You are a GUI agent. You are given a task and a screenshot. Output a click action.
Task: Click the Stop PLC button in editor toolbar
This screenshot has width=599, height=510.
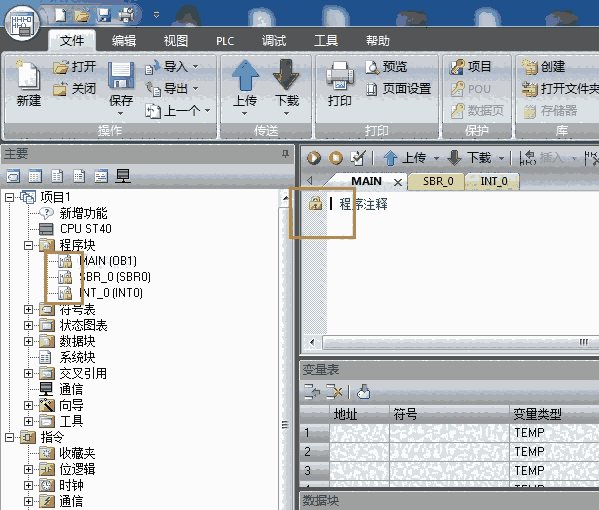coord(336,158)
